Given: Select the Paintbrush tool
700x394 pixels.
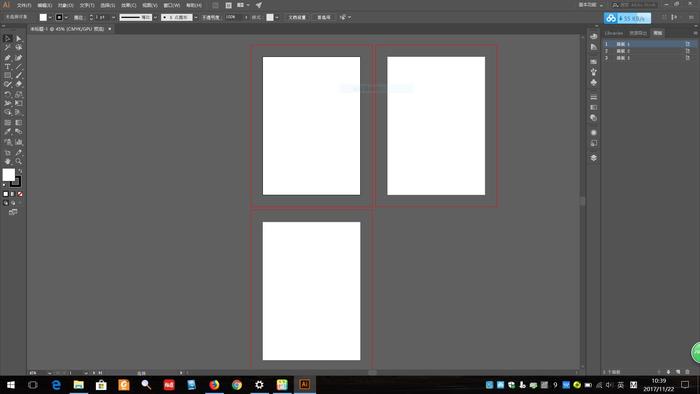Looking at the screenshot, I should coord(18,75).
